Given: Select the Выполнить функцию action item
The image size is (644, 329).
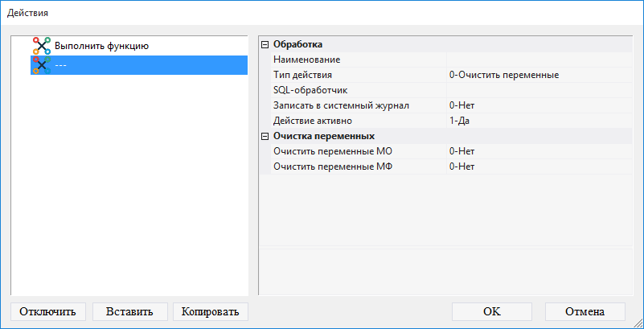Looking at the screenshot, I should 101,46.
